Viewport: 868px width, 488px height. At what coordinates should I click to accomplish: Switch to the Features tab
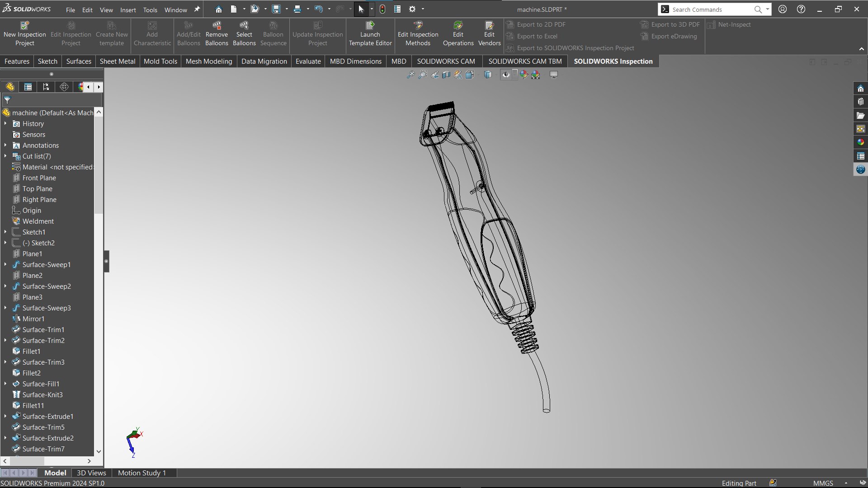point(17,61)
